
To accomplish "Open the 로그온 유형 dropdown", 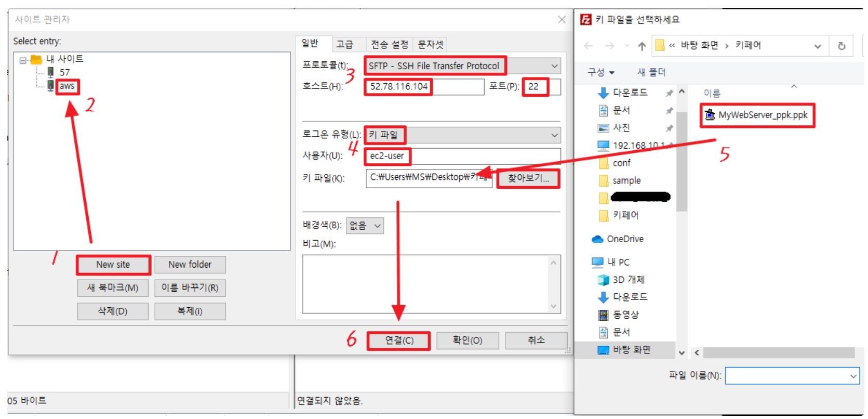I will [x=463, y=135].
